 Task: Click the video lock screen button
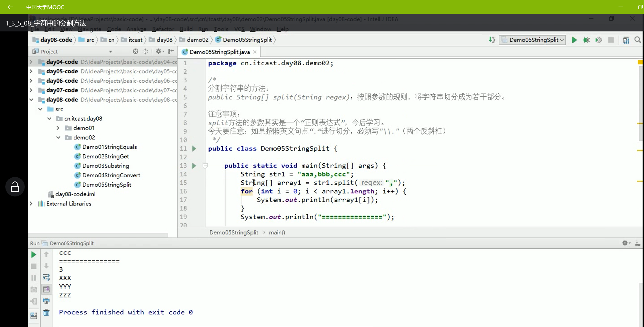pyautogui.click(x=15, y=187)
